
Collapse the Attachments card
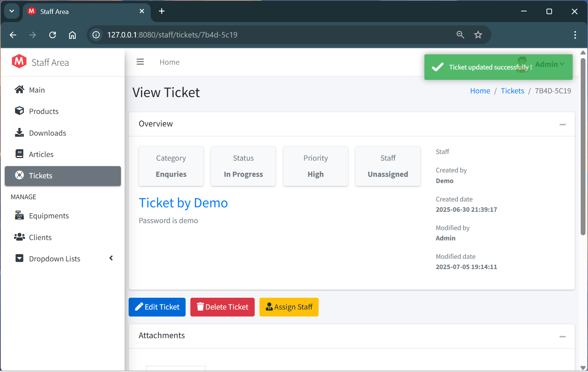click(x=562, y=336)
